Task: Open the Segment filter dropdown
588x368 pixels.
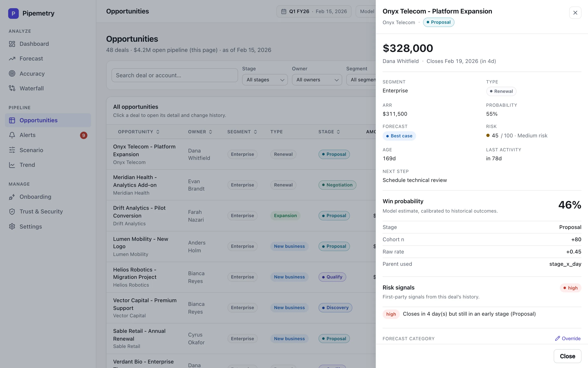Action: point(361,80)
